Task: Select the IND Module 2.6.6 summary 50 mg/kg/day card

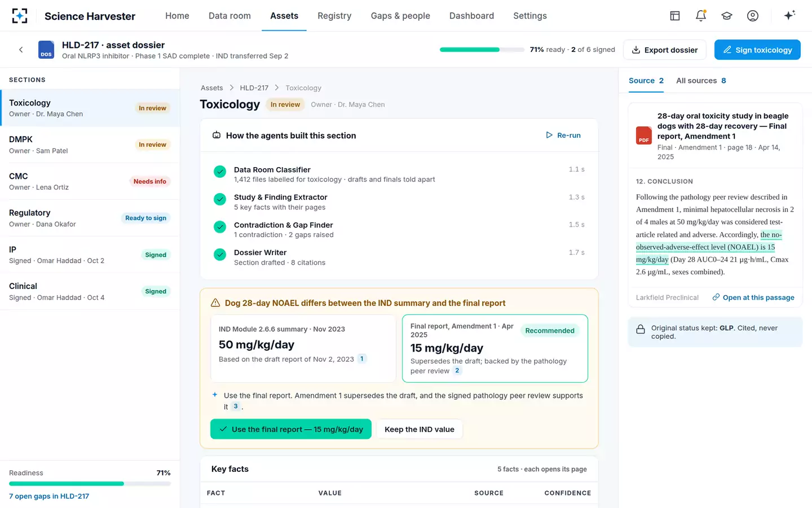Action: pyautogui.click(x=303, y=348)
